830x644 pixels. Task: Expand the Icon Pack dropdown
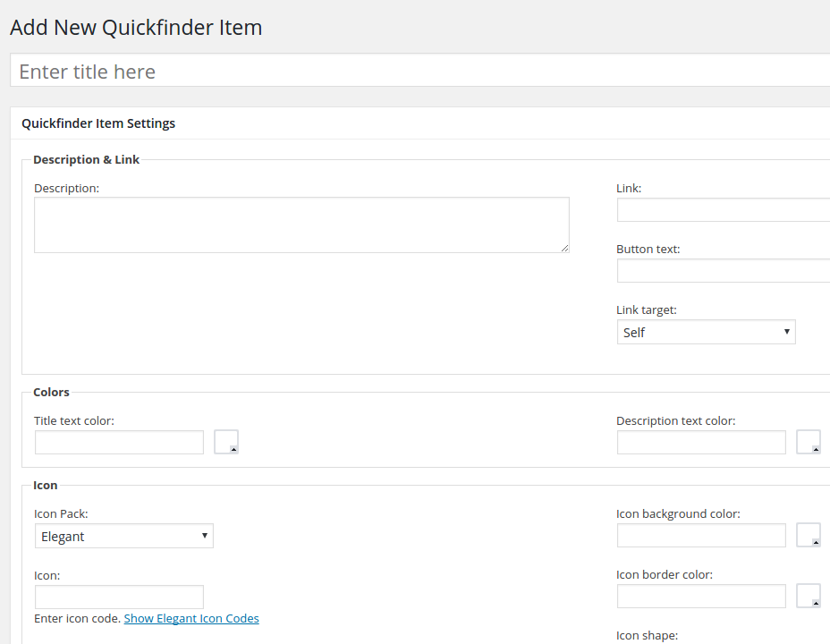coord(123,537)
